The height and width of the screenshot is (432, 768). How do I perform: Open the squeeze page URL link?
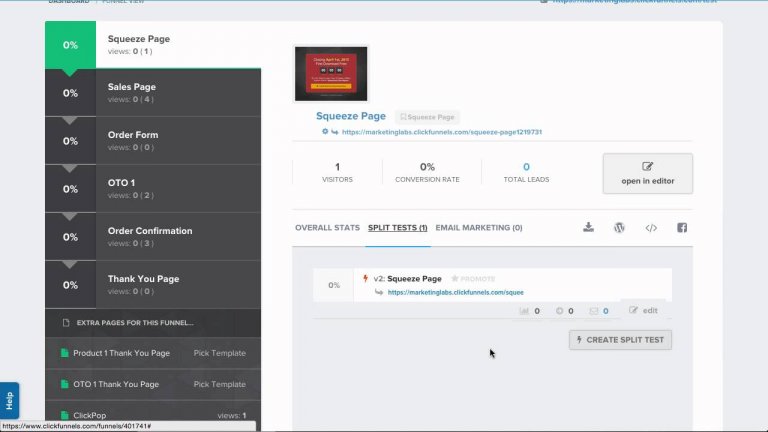(442, 132)
